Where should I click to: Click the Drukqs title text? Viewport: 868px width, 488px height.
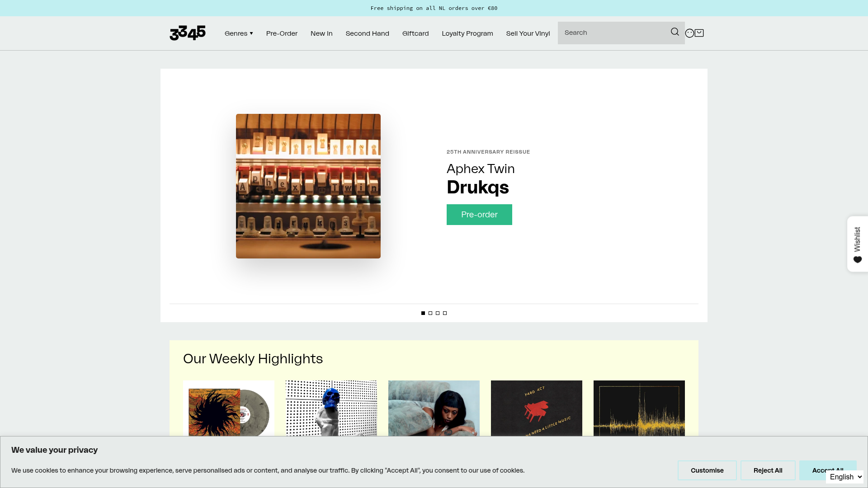(478, 187)
